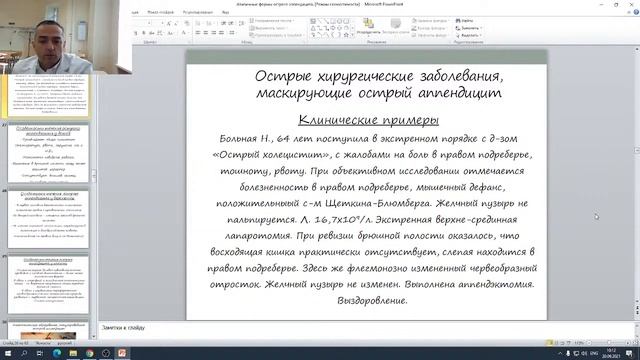Switch to Normal view in status bar
The width and height of the screenshot is (640, 360).
(x=549, y=343)
